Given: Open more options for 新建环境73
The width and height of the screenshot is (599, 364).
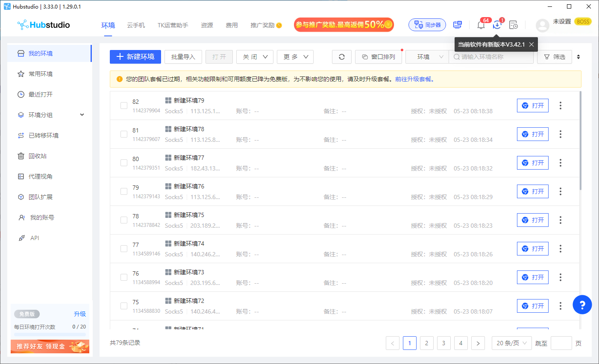Looking at the screenshot, I should pyautogui.click(x=561, y=277).
